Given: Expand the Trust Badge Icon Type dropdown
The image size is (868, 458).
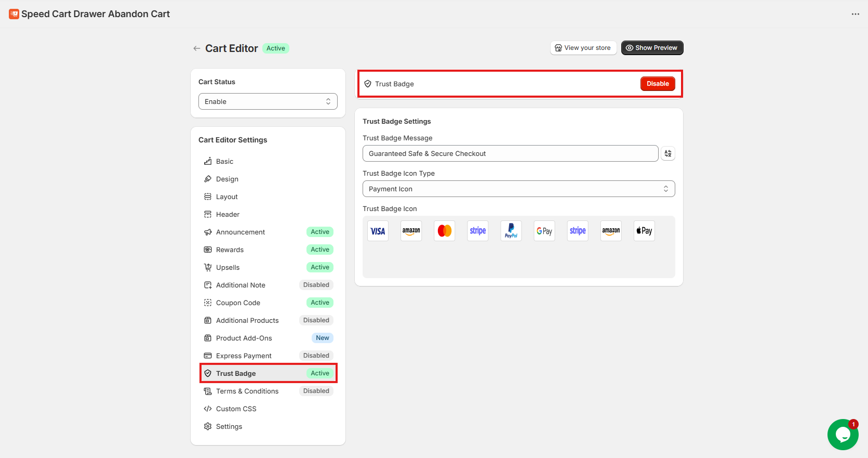Looking at the screenshot, I should click(x=518, y=189).
